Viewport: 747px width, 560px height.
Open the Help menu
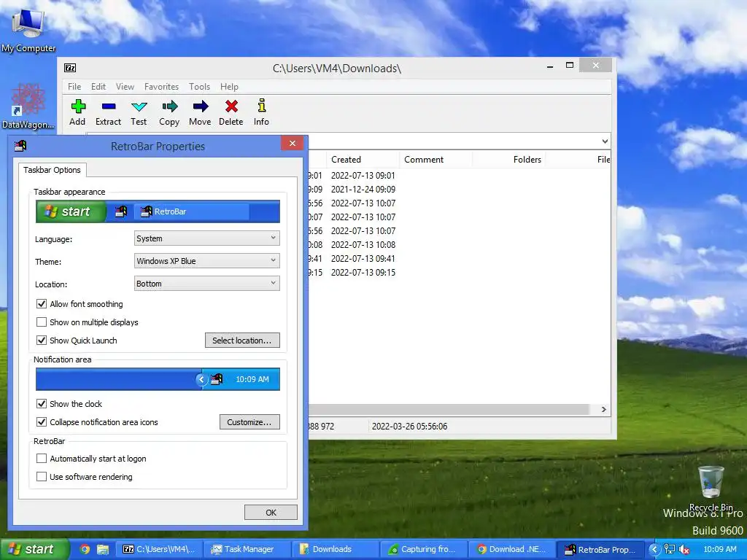[229, 87]
